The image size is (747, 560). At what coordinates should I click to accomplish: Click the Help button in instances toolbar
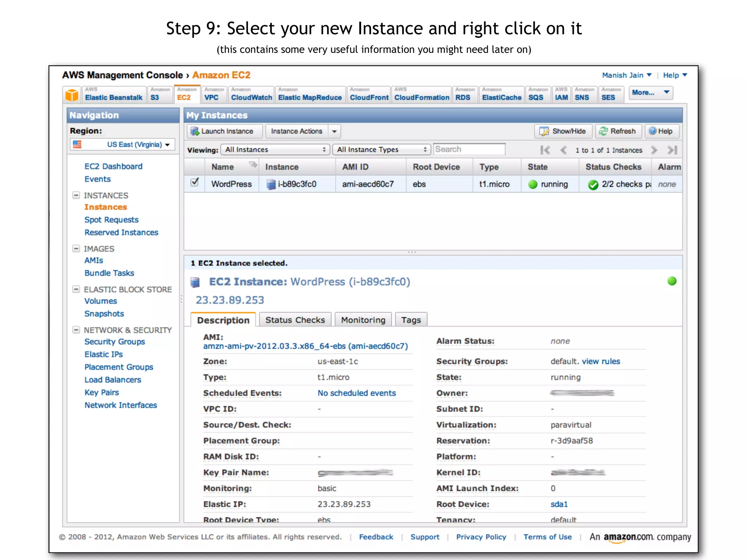(x=662, y=131)
